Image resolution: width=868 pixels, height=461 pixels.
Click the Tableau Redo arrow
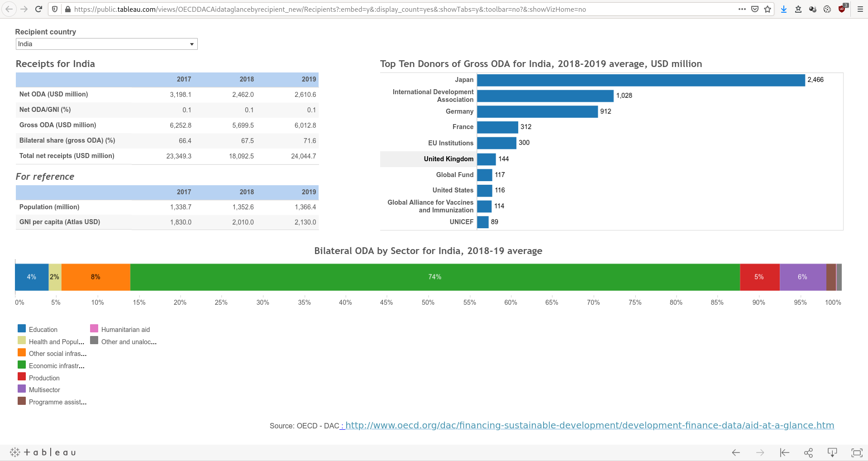pyautogui.click(x=760, y=452)
